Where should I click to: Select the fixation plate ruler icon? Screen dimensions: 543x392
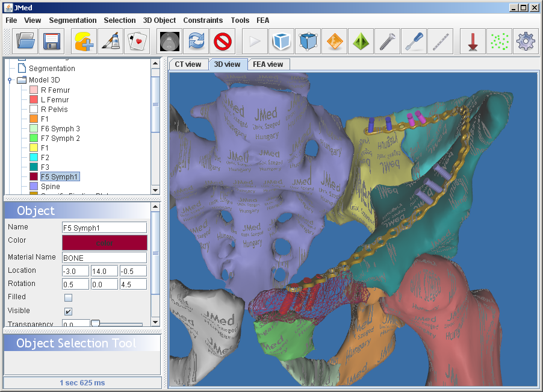[x=441, y=42]
